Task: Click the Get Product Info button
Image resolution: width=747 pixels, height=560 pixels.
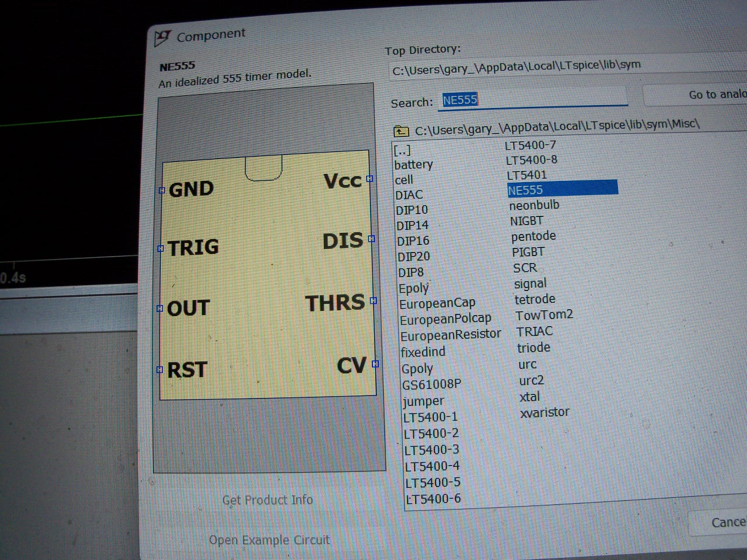Action: pyautogui.click(x=267, y=500)
